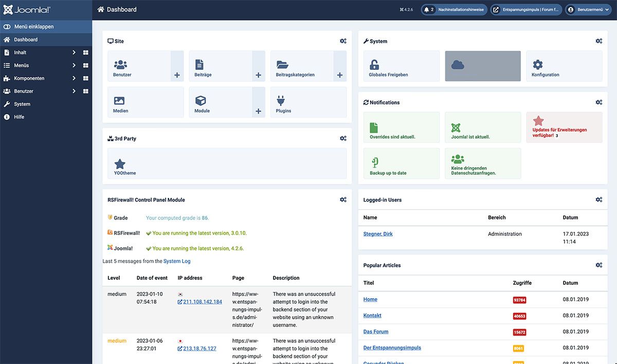Image resolution: width=617 pixels, height=364 pixels.
Task: Open the Beitragskategorien tile
Action: 302,66
